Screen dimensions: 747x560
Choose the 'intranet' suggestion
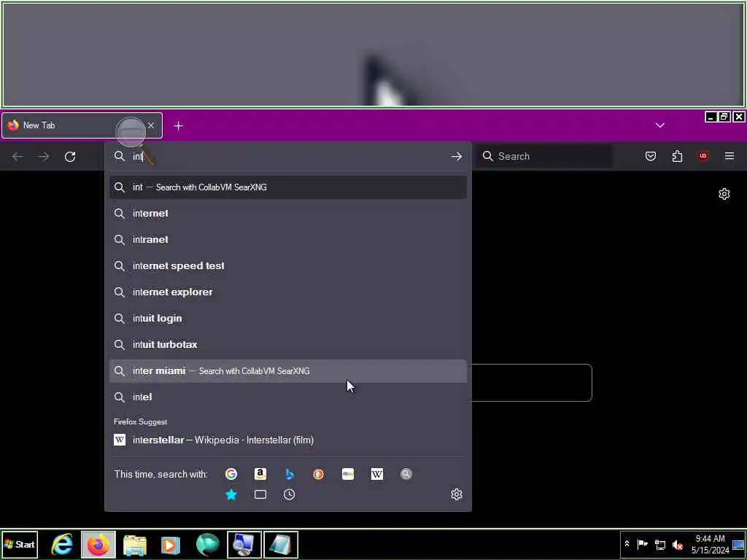288,239
